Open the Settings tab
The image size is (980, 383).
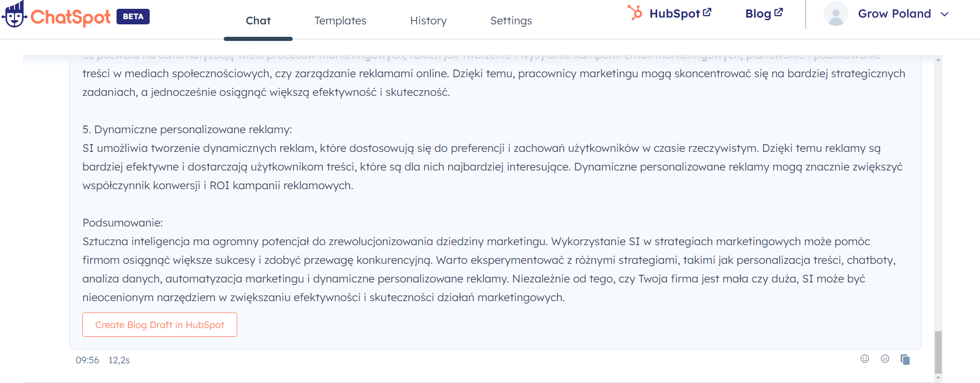click(511, 21)
